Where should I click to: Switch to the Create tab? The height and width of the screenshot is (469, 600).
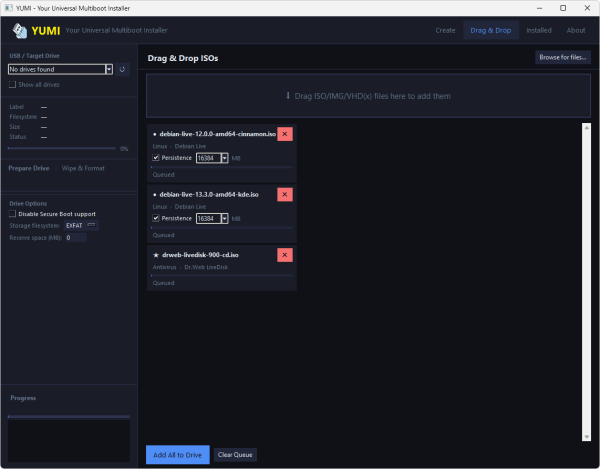(x=445, y=30)
